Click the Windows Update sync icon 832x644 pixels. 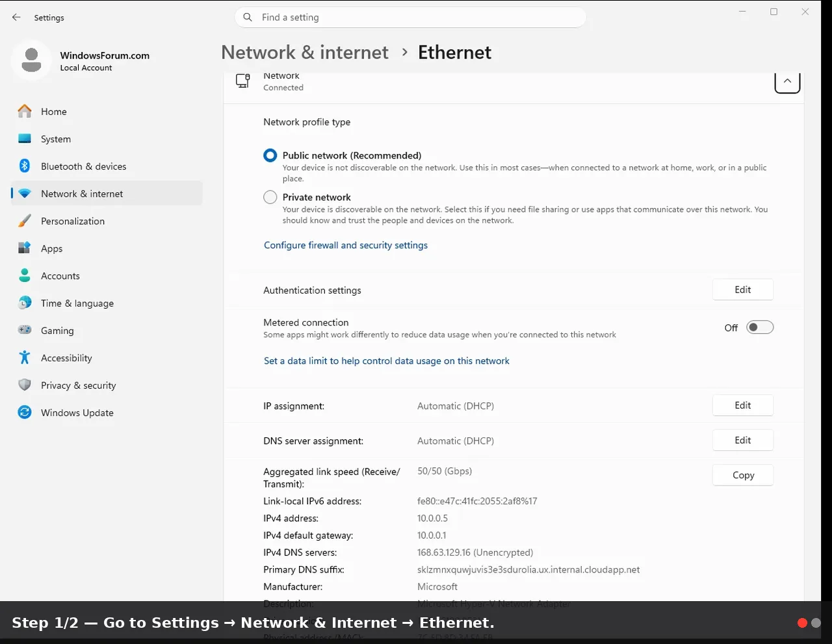tap(25, 412)
